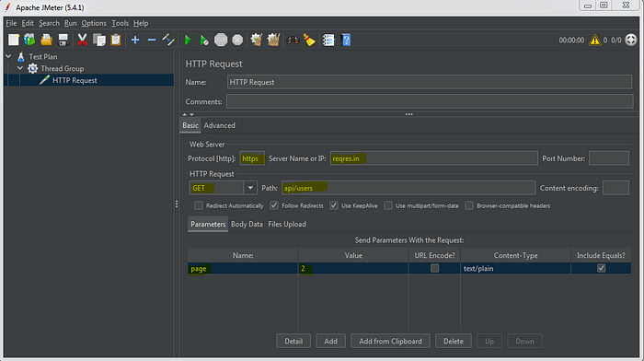644x361 pixels.
Task: Enable Browser-compatible headers checkbox
Action: point(469,205)
